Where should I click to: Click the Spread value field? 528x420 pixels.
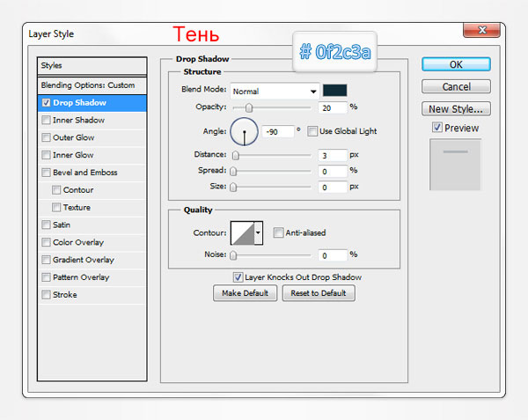(333, 172)
